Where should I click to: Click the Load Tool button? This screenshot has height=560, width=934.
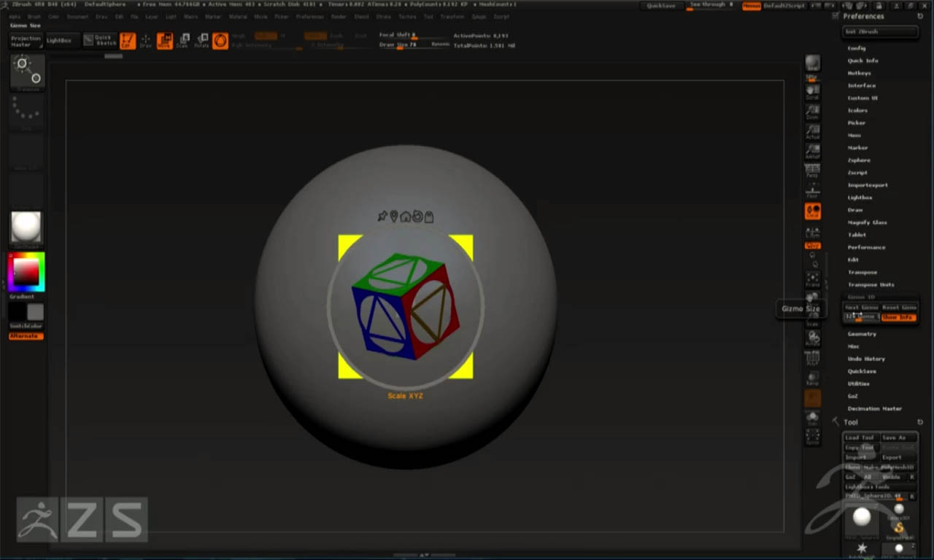point(860,437)
